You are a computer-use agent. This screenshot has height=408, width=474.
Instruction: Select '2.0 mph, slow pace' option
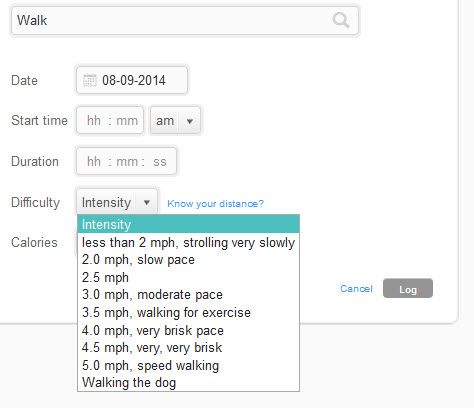coord(188,260)
